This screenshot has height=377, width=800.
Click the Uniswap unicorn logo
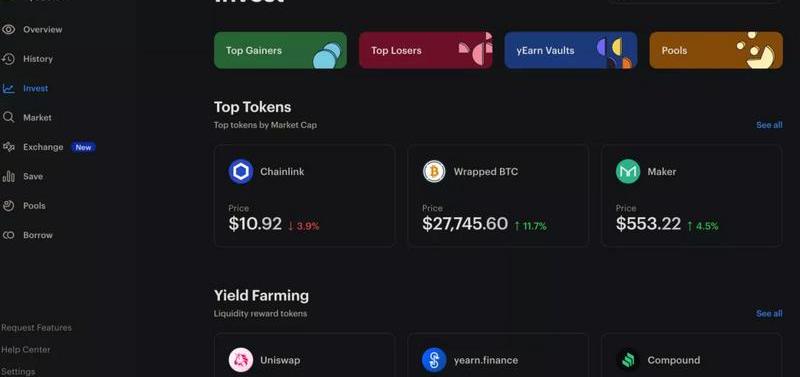click(x=241, y=360)
